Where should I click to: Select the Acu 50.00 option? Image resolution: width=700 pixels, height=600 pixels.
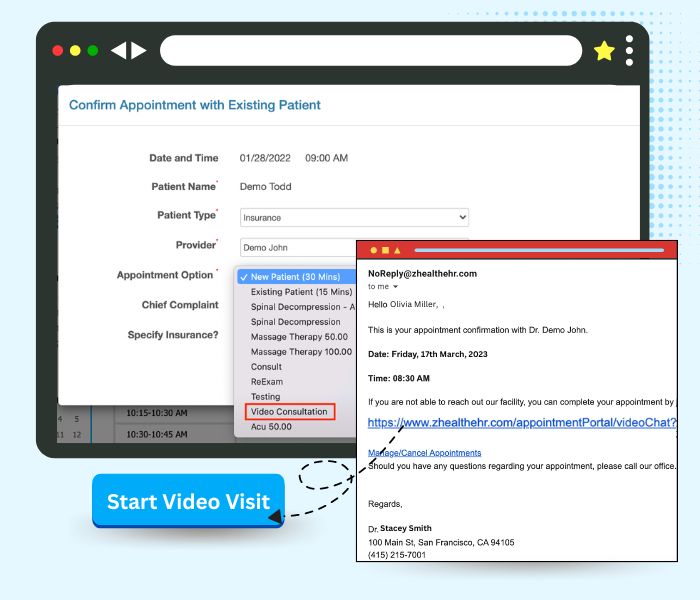click(271, 427)
